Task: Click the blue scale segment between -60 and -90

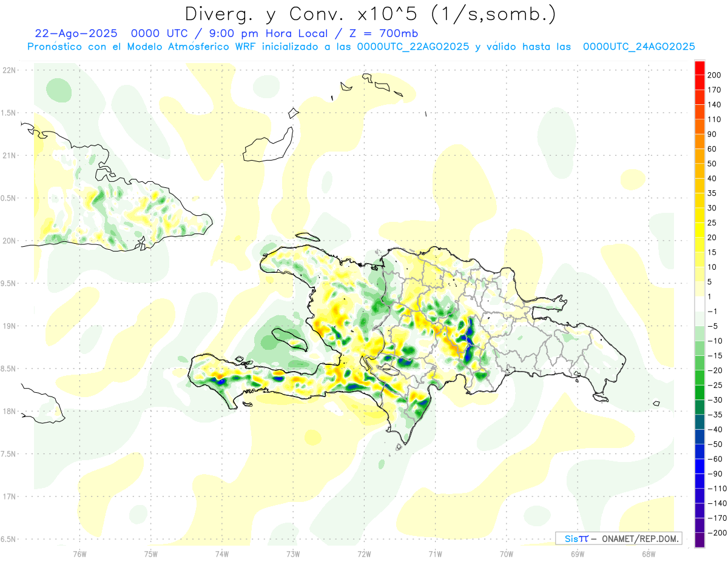Action: pyautogui.click(x=699, y=466)
